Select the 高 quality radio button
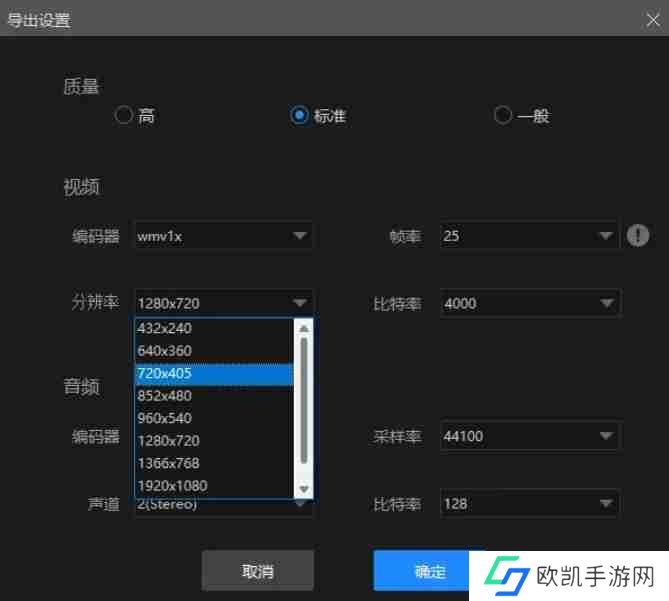This screenshot has width=669, height=601. point(124,115)
